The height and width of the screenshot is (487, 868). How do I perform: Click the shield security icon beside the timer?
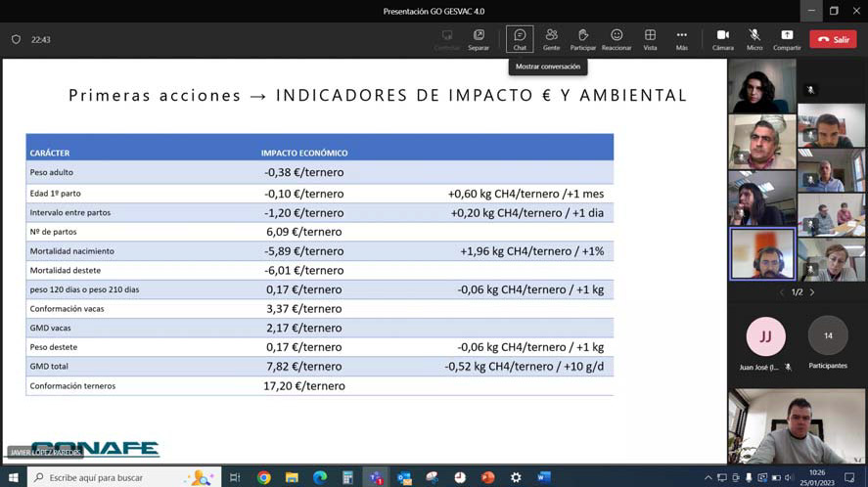coord(16,39)
